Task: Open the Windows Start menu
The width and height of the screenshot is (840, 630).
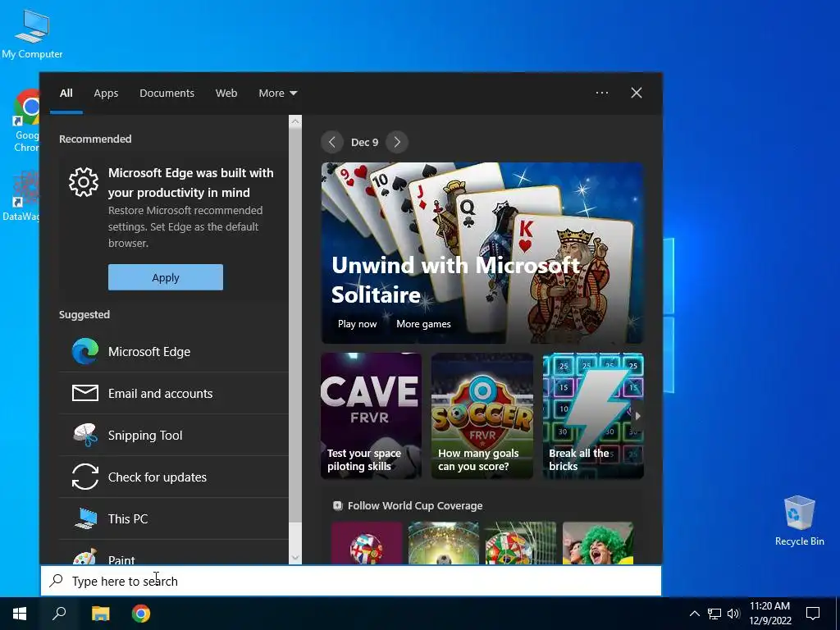Action: point(20,614)
